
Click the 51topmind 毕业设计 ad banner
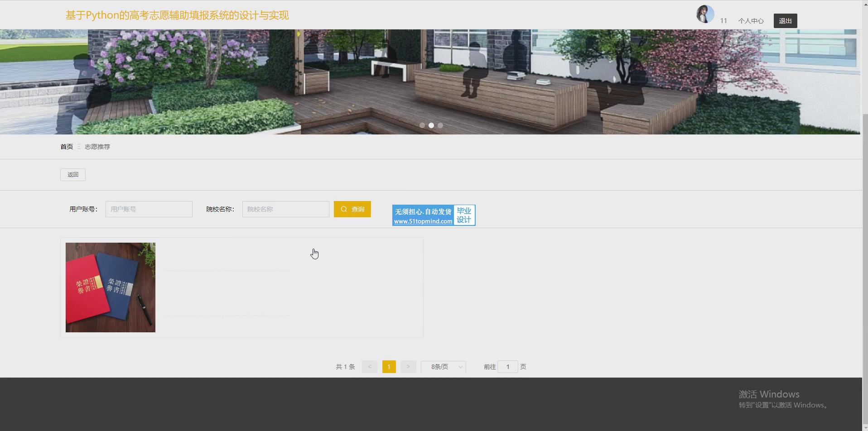click(434, 215)
